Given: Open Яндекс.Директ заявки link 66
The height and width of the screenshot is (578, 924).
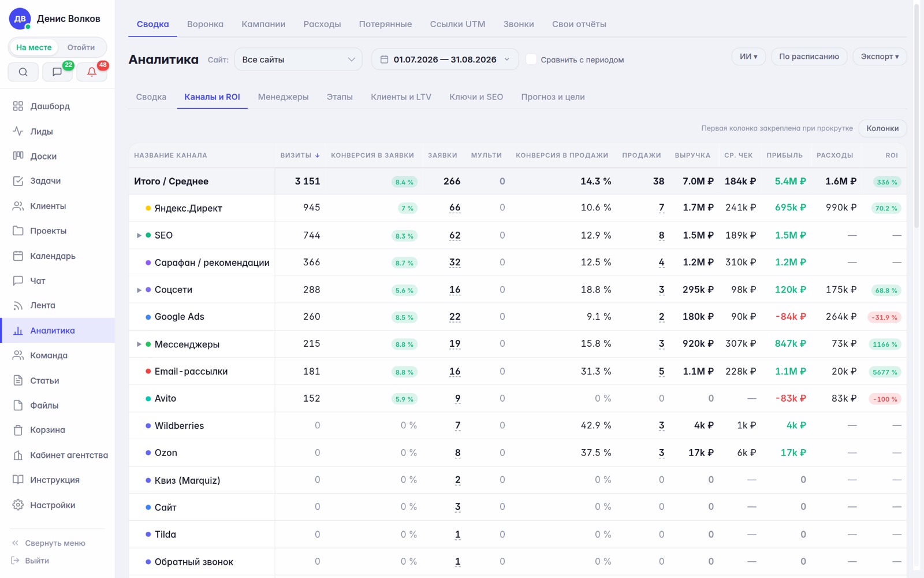Looking at the screenshot, I should point(455,208).
